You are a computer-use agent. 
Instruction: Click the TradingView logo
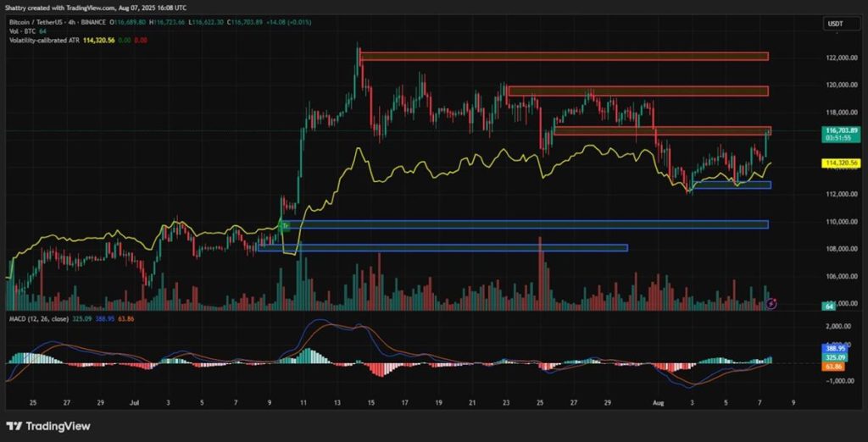click(48, 427)
